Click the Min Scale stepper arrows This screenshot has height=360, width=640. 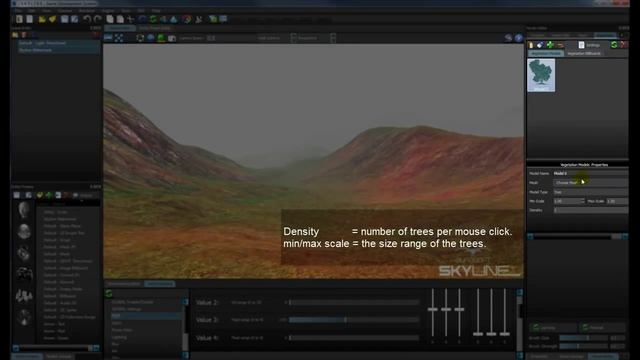582,201
